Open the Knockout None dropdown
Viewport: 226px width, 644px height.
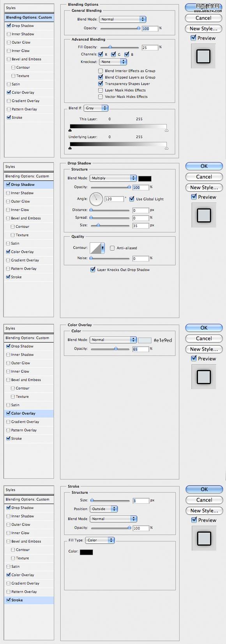[x=113, y=62]
